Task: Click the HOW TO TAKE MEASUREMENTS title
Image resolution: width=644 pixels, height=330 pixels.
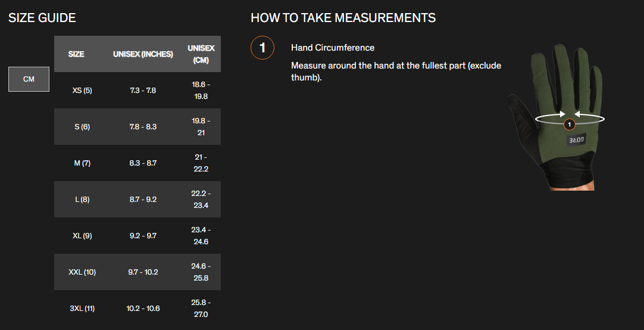Action: tap(343, 18)
